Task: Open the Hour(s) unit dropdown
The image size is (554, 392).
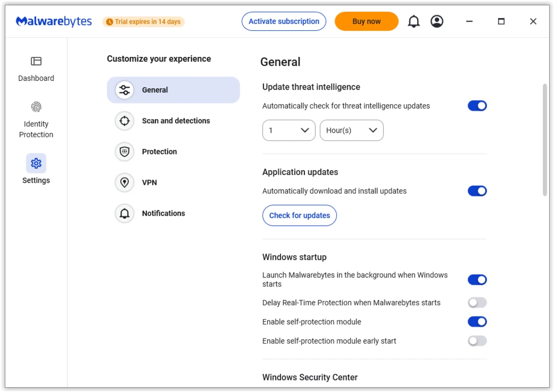Action: [x=352, y=130]
